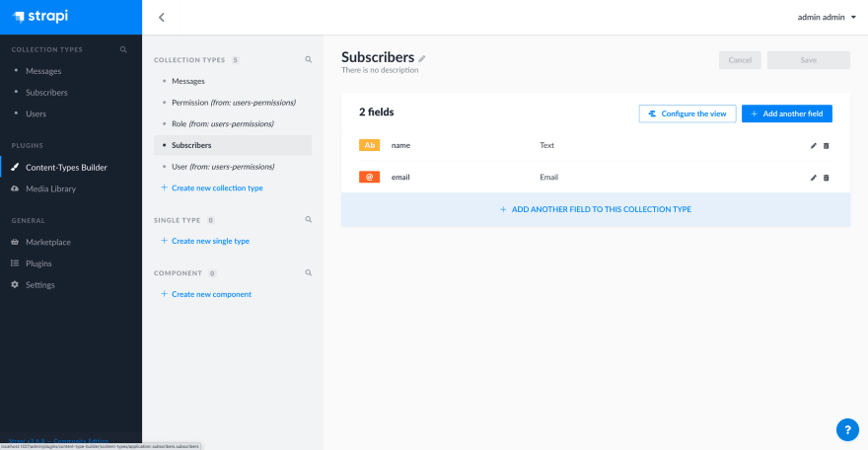868x450 pixels.
Task: Click Add another field to this collection type
Action: 596,209
